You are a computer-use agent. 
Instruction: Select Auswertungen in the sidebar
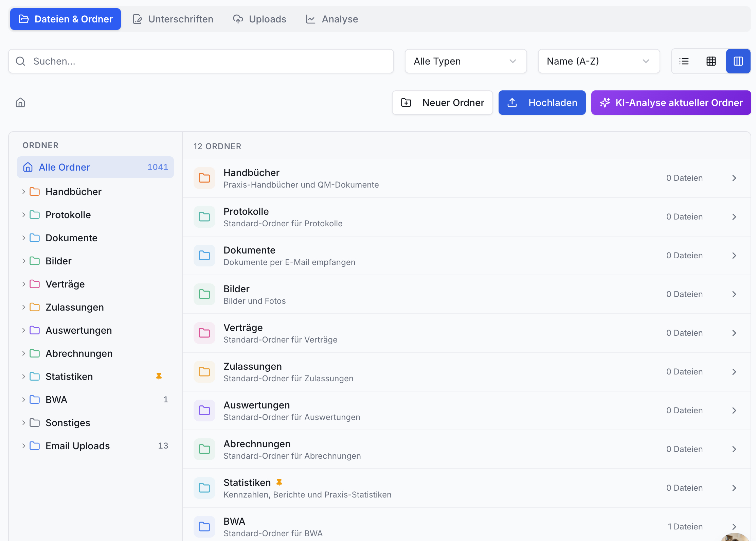pyautogui.click(x=95, y=330)
